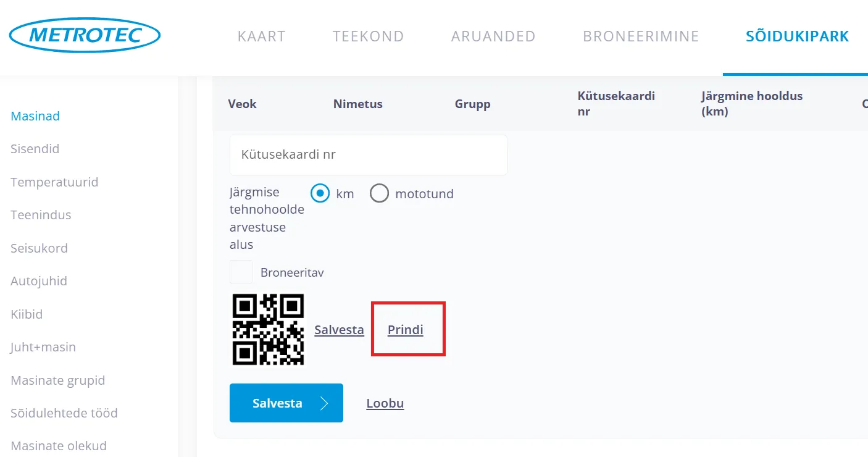Click Salvesta link beside QR code

tap(339, 330)
